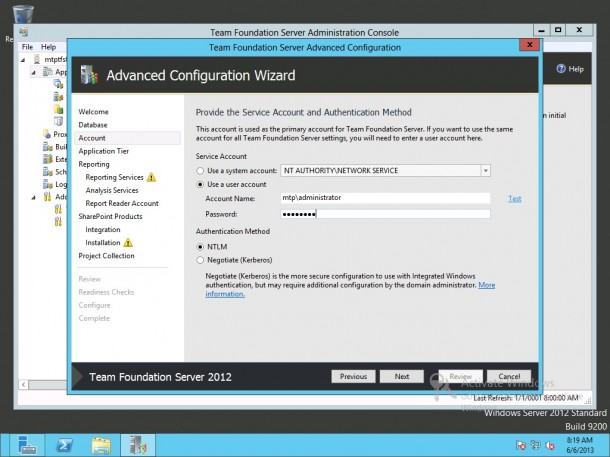
Task: Click the network tray icon
Action: [535, 445]
